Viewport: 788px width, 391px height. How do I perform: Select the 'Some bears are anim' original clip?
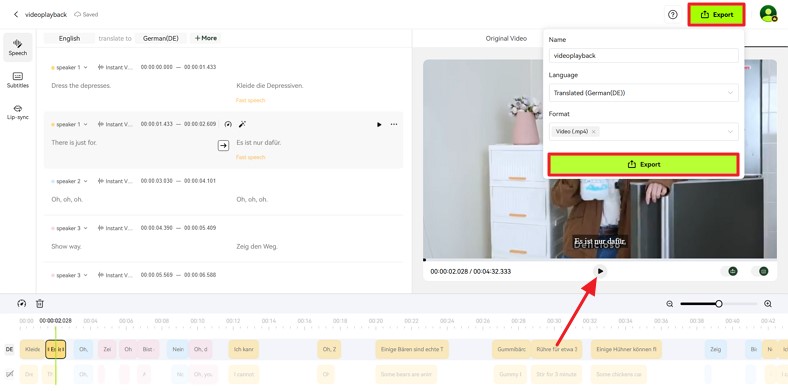pos(406,374)
